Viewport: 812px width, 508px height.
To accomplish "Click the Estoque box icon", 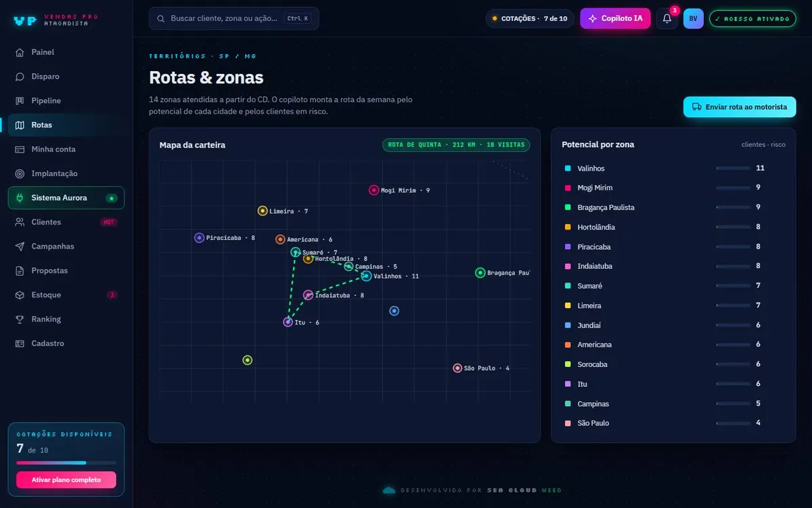I will click(20, 295).
